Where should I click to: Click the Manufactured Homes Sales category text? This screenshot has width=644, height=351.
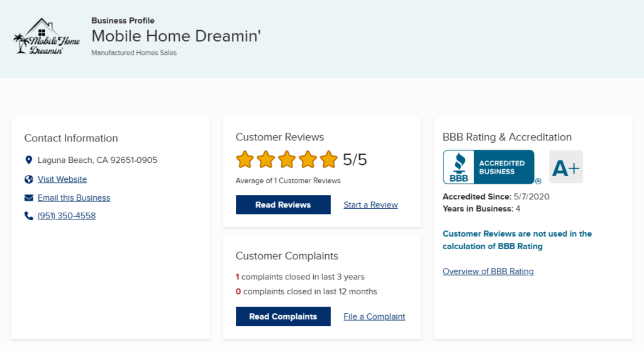(134, 53)
